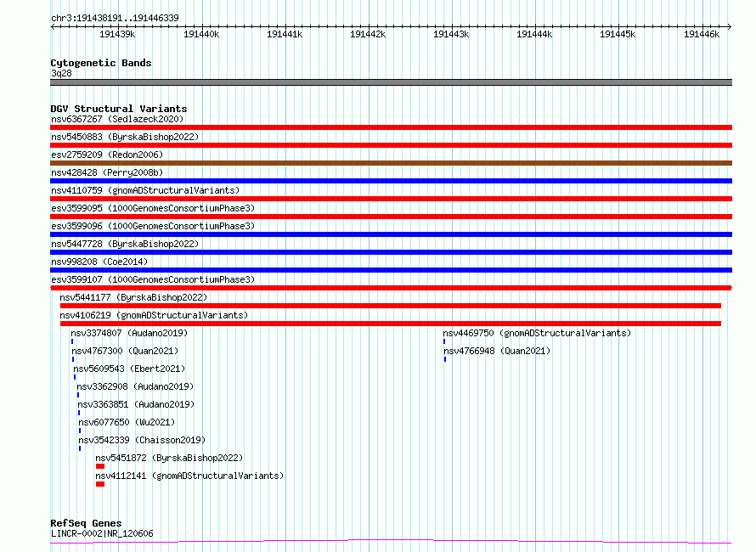Click the small red bar under nsv4112141
The height and width of the screenshot is (552, 756).
pos(100,484)
